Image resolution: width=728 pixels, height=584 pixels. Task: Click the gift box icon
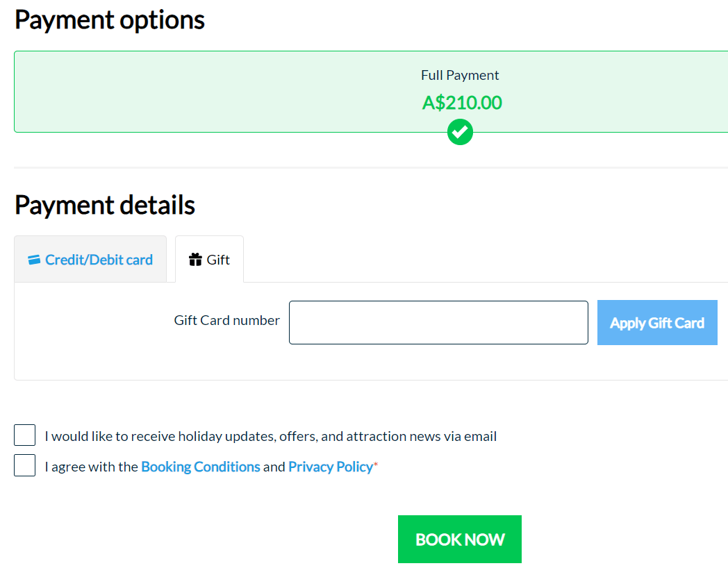click(x=195, y=260)
